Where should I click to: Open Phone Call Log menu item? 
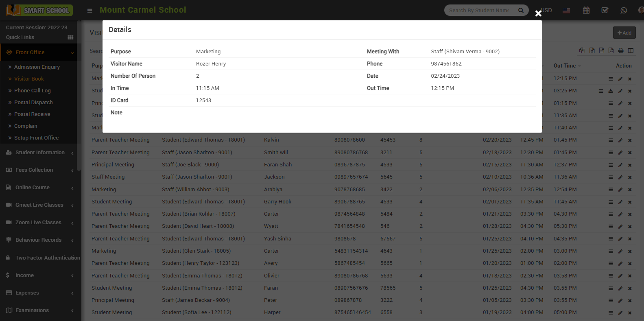(33, 91)
